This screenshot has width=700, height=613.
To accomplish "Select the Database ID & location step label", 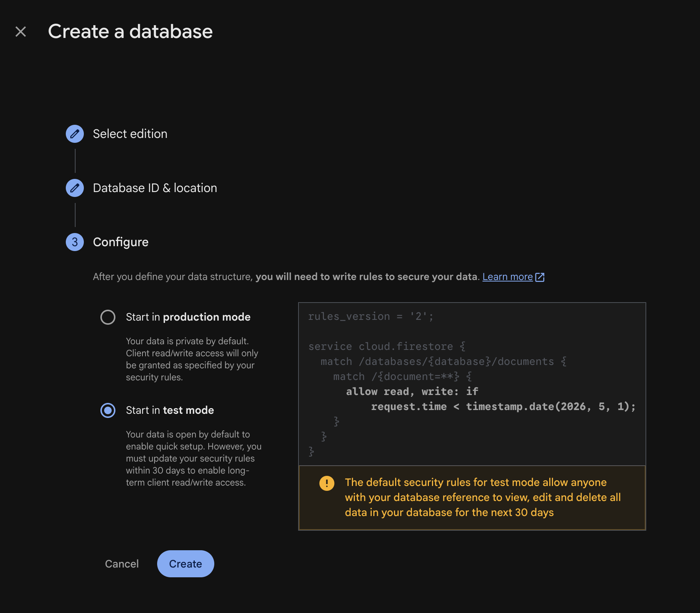I will click(155, 188).
